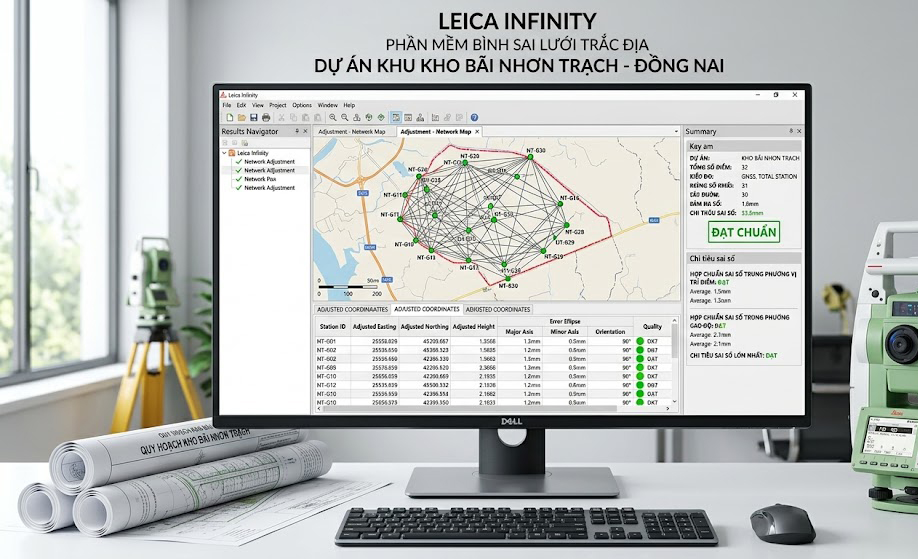Collapse the Leica Infinity tree node

[224, 153]
